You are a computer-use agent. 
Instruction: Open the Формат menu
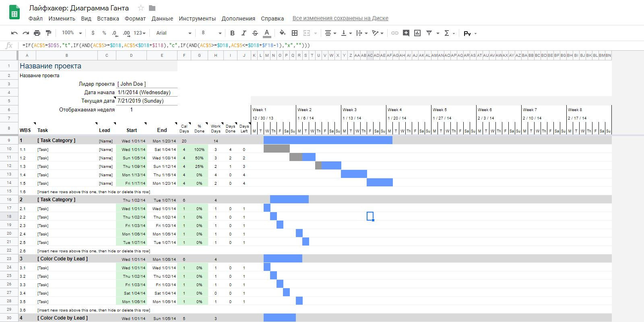(135, 19)
